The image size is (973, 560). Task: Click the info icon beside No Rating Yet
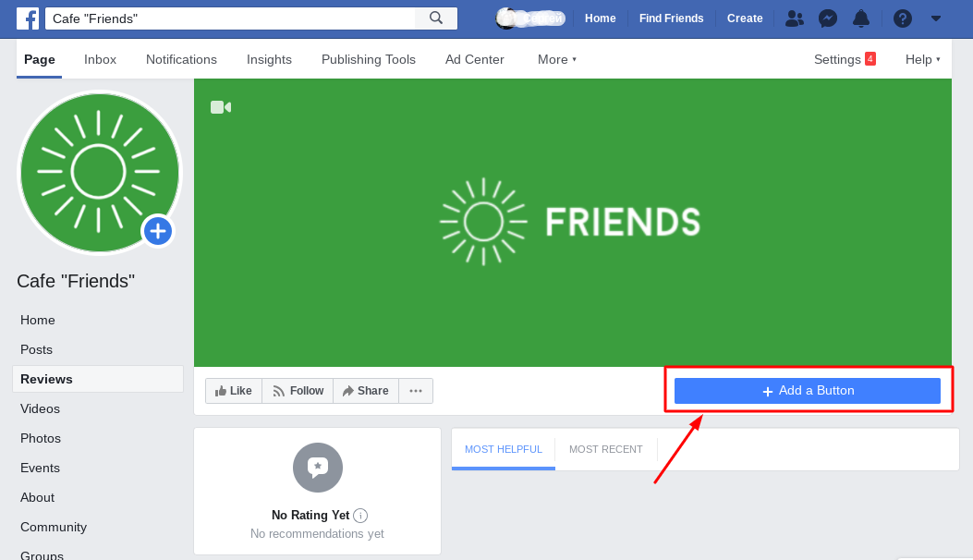(360, 516)
